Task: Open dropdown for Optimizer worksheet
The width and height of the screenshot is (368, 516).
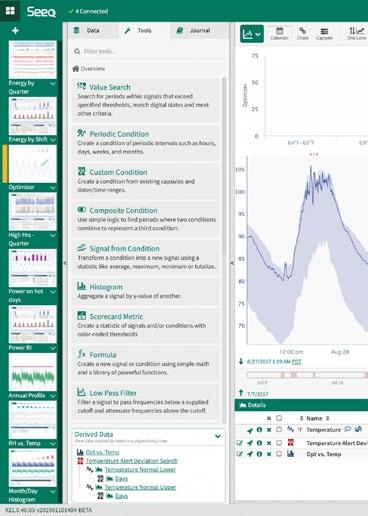Action: point(53,188)
